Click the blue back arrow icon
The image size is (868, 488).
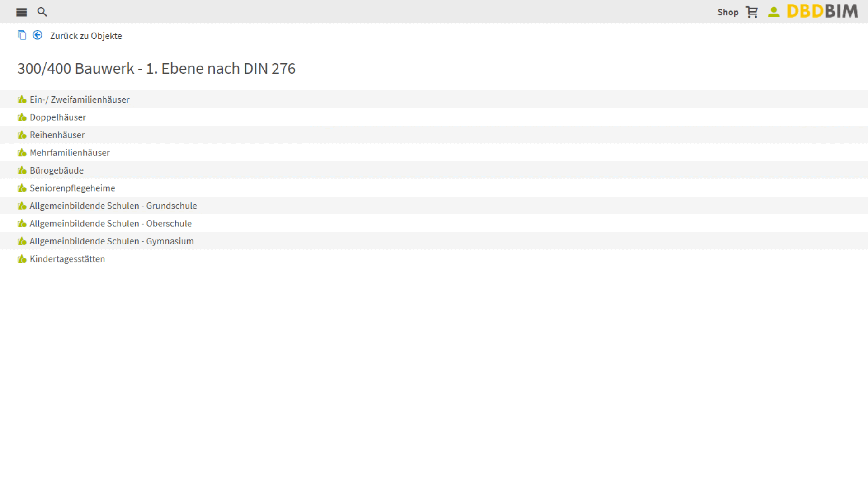click(x=38, y=35)
